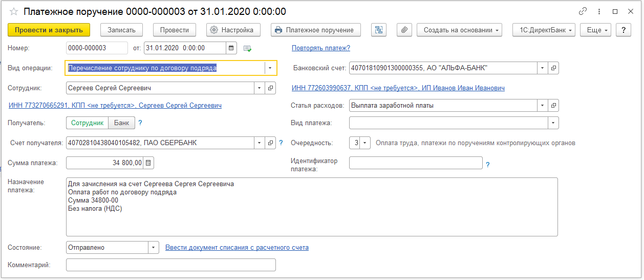Open the 1С:ДиректБанк menu

pyautogui.click(x=544, y=30)
